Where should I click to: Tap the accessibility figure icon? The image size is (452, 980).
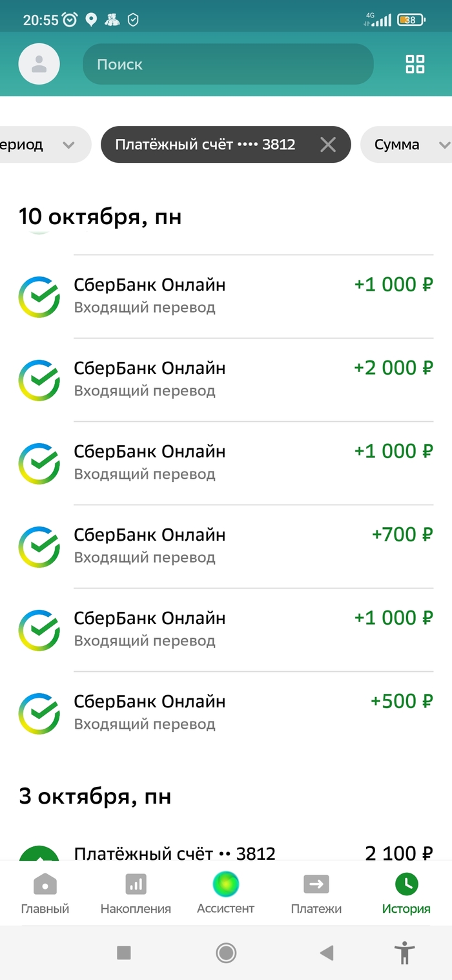405,952
